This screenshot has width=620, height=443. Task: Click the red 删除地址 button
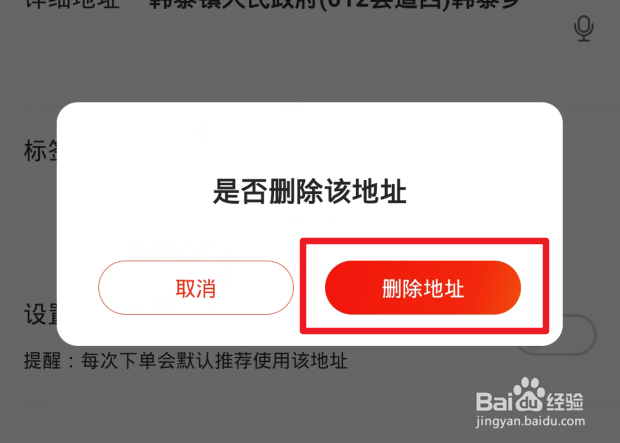pos(423,288)
